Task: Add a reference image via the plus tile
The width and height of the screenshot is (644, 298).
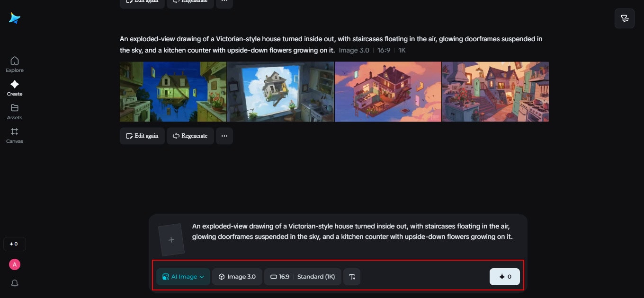Action: [171, 240]
